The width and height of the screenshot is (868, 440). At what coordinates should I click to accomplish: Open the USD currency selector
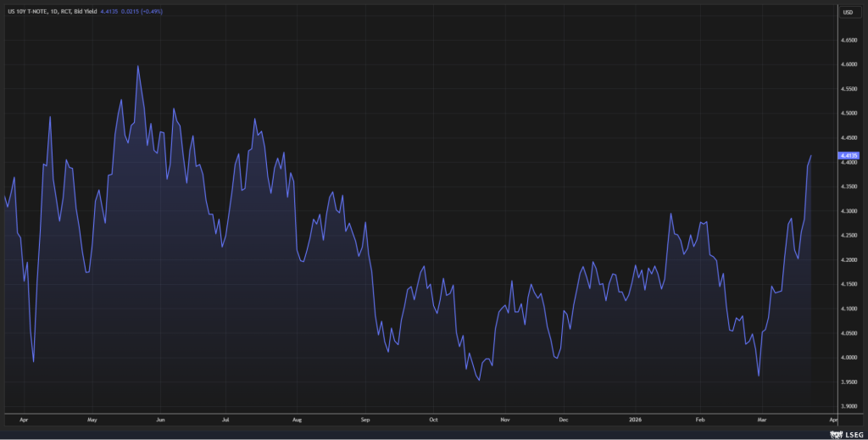[848, 12]
